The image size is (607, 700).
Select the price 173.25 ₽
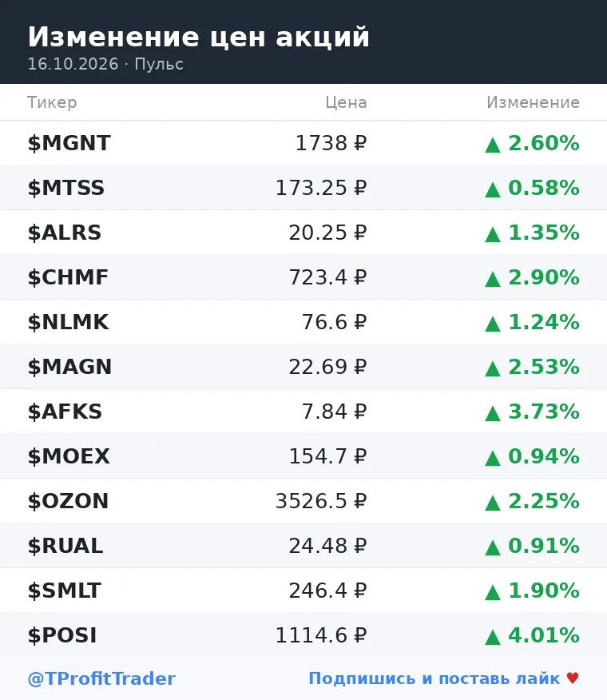tap(321, 188)
